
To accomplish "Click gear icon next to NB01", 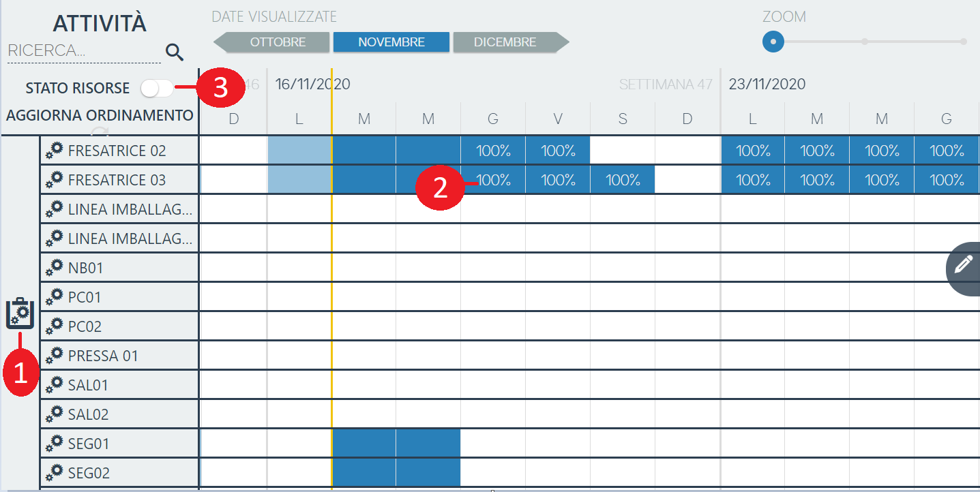I will tap(54, 268).
